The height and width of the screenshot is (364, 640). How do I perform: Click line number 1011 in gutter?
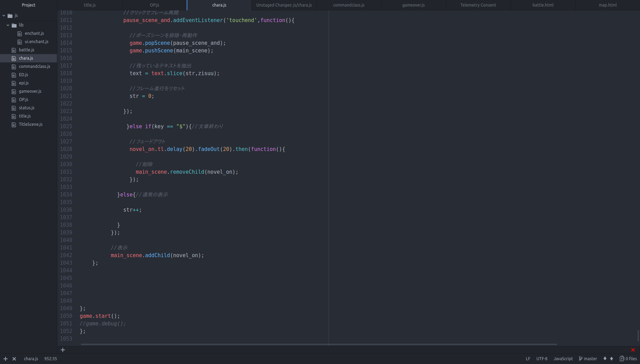tap(66, 20)
